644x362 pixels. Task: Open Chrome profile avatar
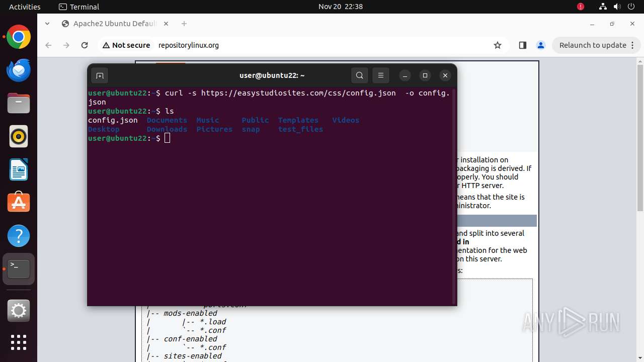tap(541, 45)
